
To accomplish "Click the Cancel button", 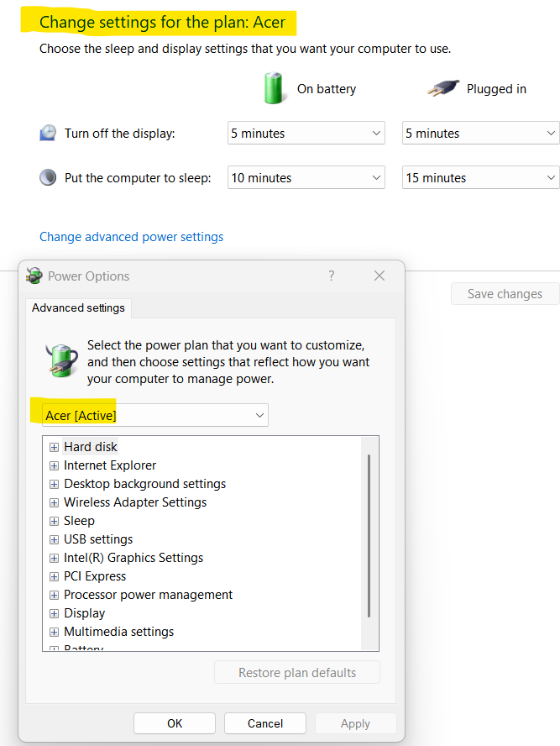I will (265, 723).
